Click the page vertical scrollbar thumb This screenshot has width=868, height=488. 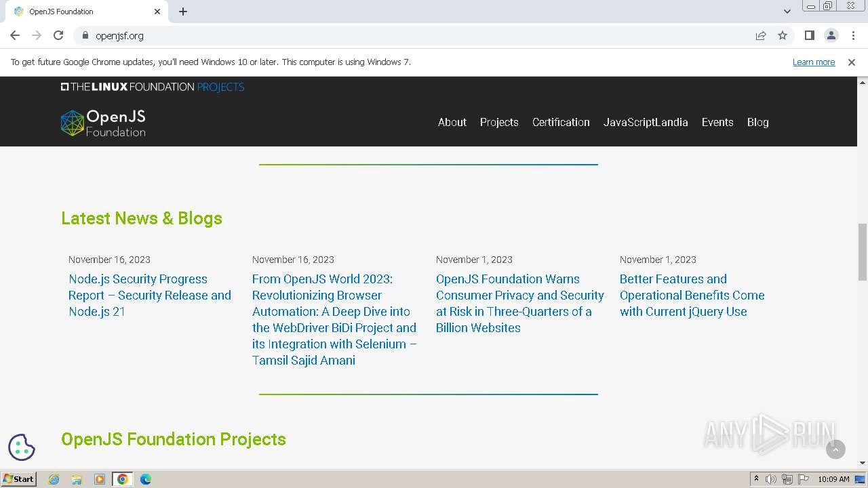point(863,251)
